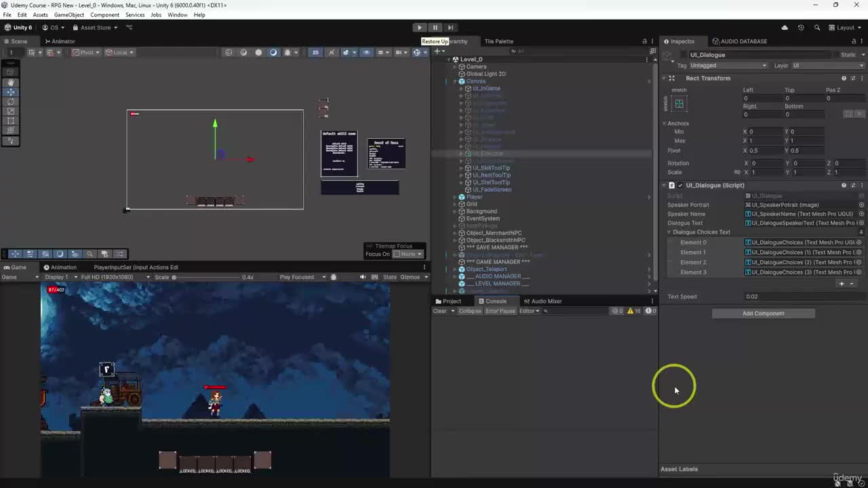
Task: Switch to the AUDIO DATABASE tab
Action: (739, 41)
